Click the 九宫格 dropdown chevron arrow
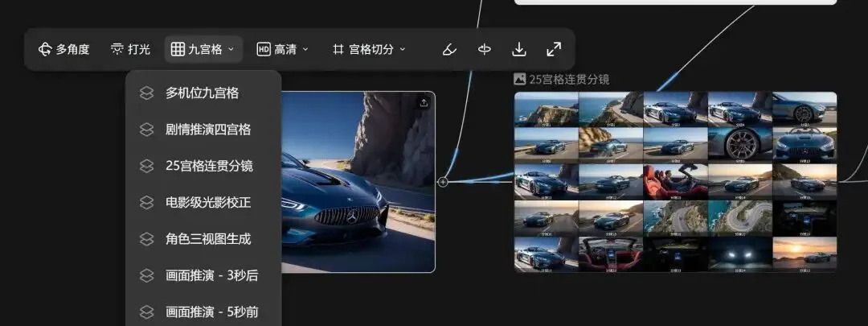 [x=231, y=49]
